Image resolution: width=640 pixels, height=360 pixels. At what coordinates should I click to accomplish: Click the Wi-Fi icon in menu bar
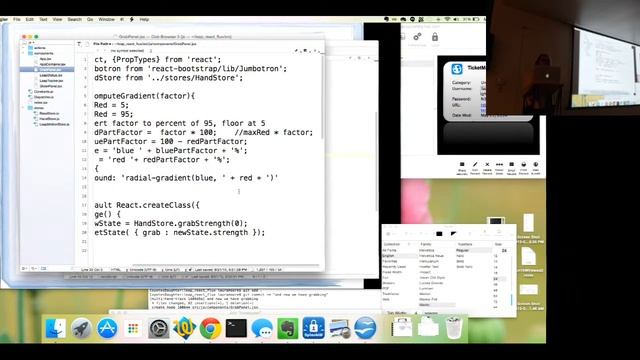coord(447,19)
